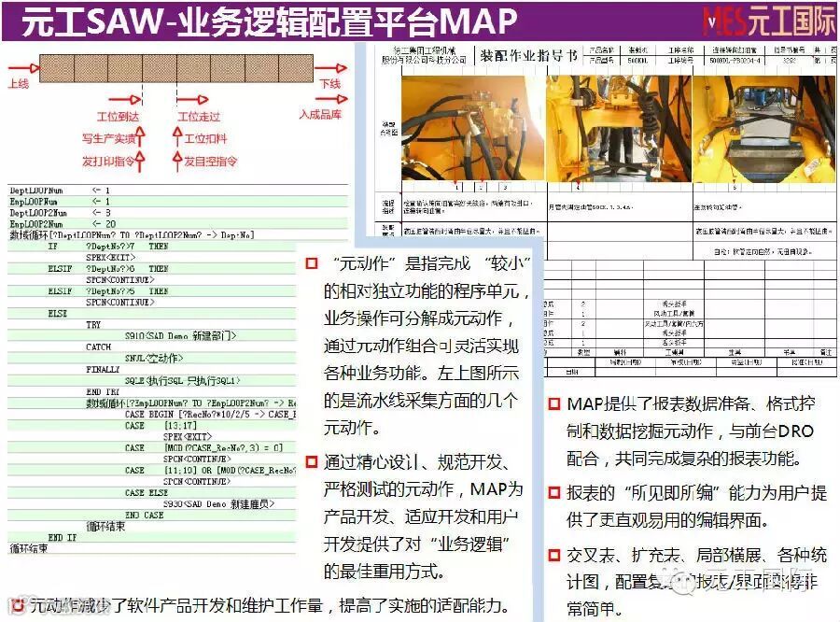
Task: Click the bottom line beginning '元动作减少了软件产品开发'
Action: [270, 606]
